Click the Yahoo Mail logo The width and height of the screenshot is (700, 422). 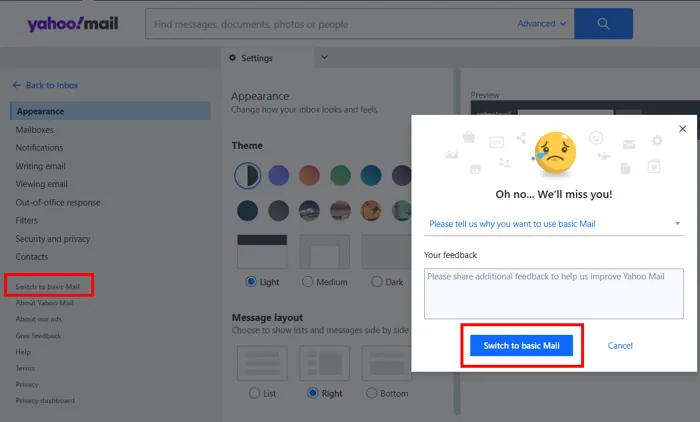click(73, 23)
